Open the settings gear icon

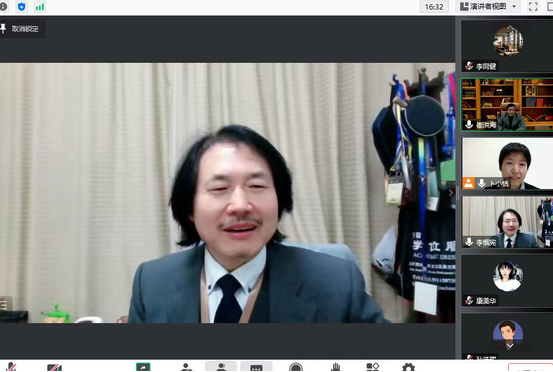(x=408, y=367)
